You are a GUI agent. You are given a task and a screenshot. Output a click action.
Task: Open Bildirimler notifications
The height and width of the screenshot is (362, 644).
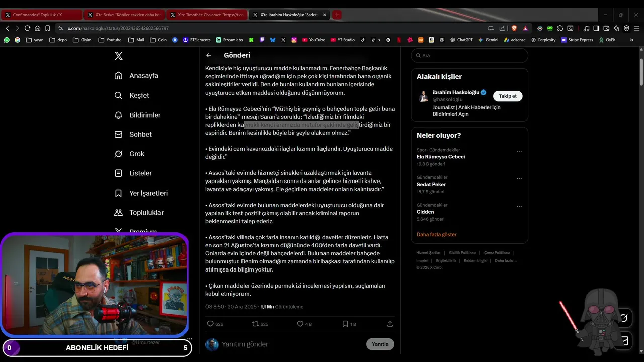coord(137,115)
